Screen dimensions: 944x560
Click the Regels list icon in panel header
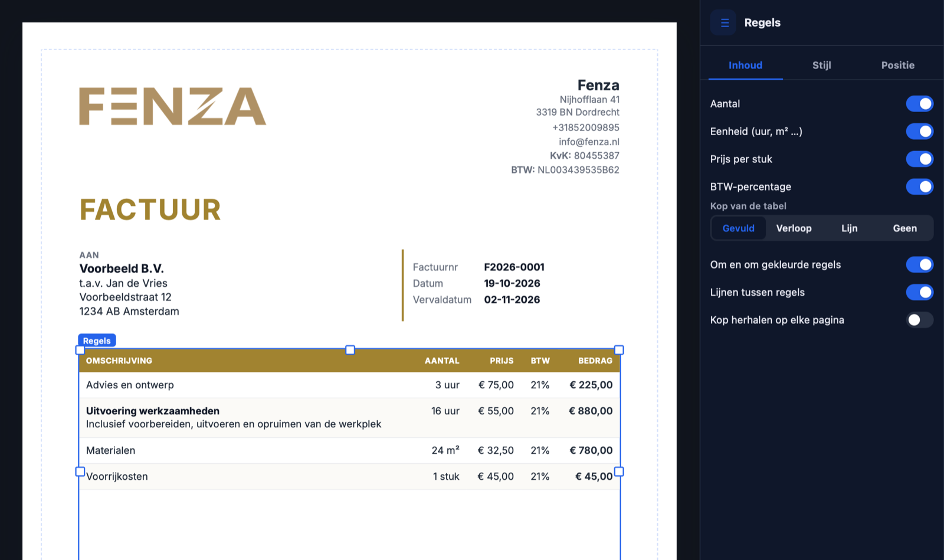[x=723, y=22]
